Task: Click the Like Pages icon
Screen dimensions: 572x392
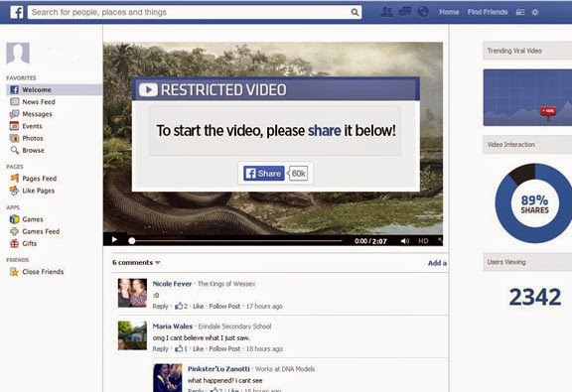Action: (14, 191)
